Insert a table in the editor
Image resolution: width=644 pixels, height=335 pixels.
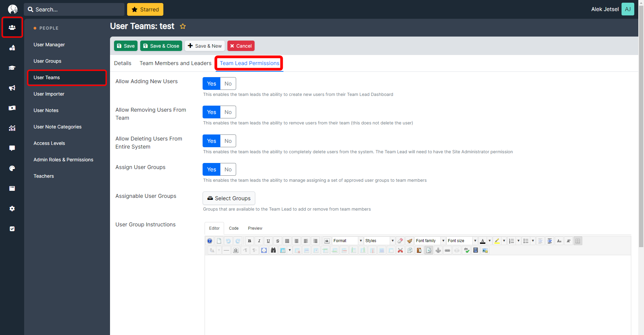click(x=283, y=250)
